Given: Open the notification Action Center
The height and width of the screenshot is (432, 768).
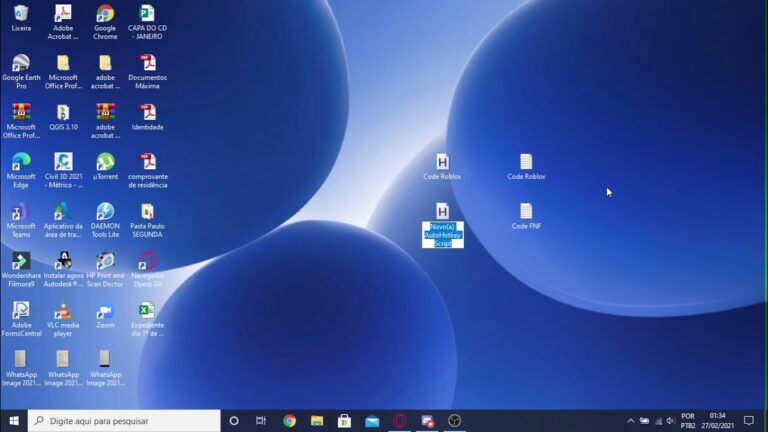Looking at the screenshot, I should (748, 421).
